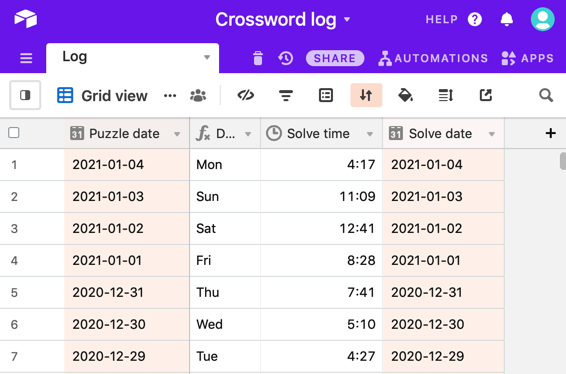Open the Solve time column dropdown arrow

point(370,134)
